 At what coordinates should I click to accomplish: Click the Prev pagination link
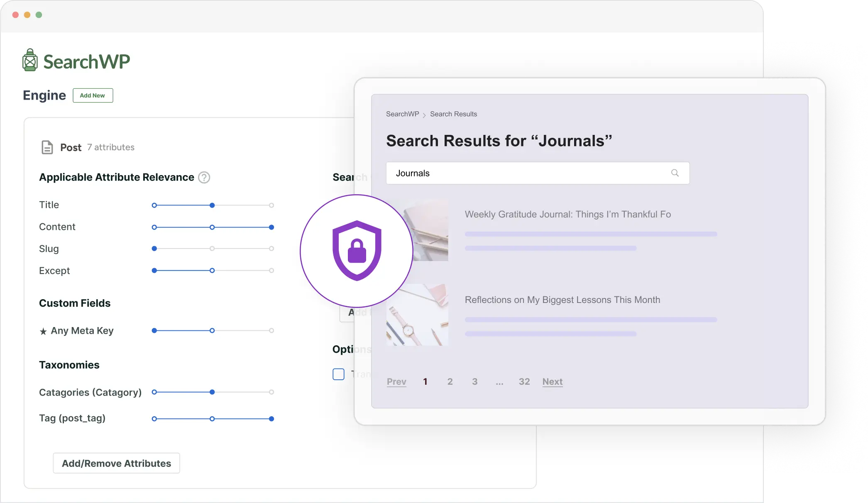click(396, 382)
